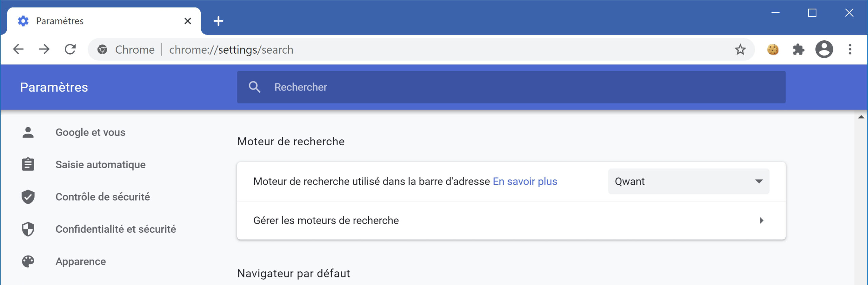The width and height of the screenshot is (868, 285).
Task: Select Saisie automatique in sidebar
Action: (x=100, y=165)
